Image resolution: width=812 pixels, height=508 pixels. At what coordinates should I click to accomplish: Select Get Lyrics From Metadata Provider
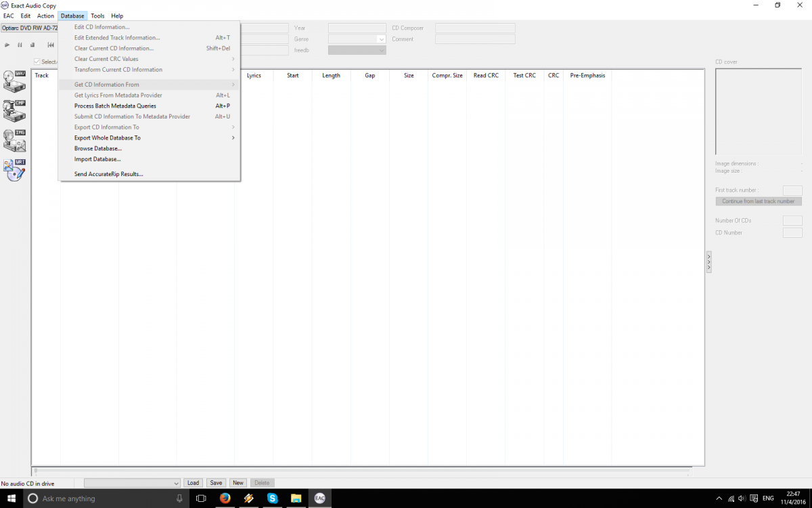click(148, 96)
